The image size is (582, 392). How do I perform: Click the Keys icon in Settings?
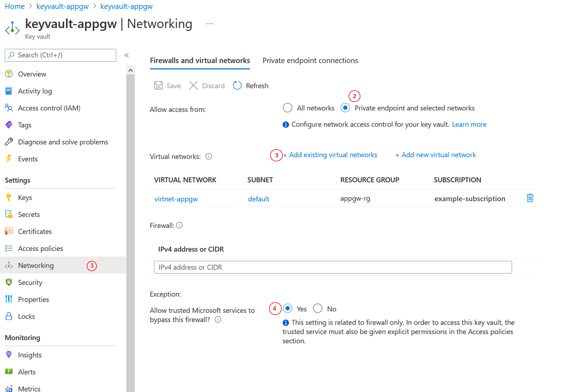[x=9, y=197]
